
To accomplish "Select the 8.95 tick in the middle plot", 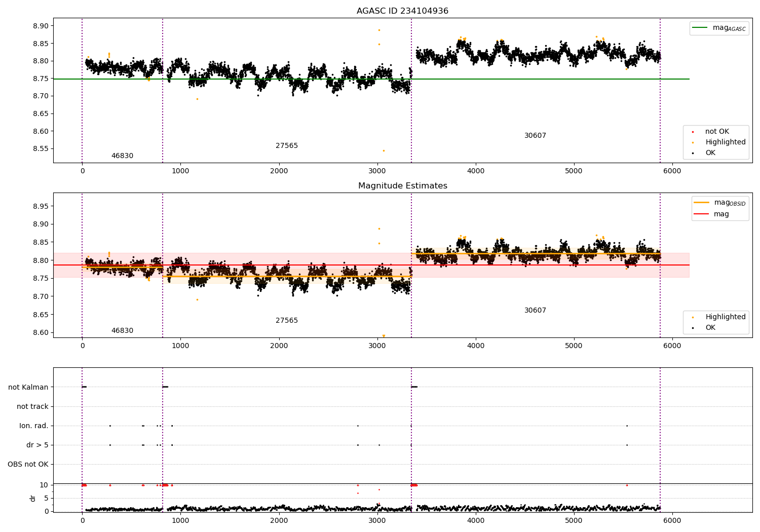I will click(40, 207).
